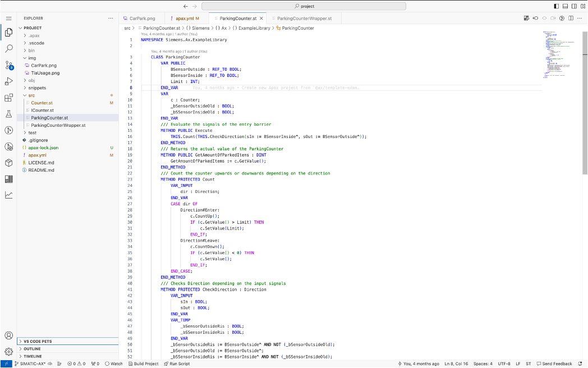
Task: Open the Extensions view icon
Action: pyautogui.click(x=8, y=98)
